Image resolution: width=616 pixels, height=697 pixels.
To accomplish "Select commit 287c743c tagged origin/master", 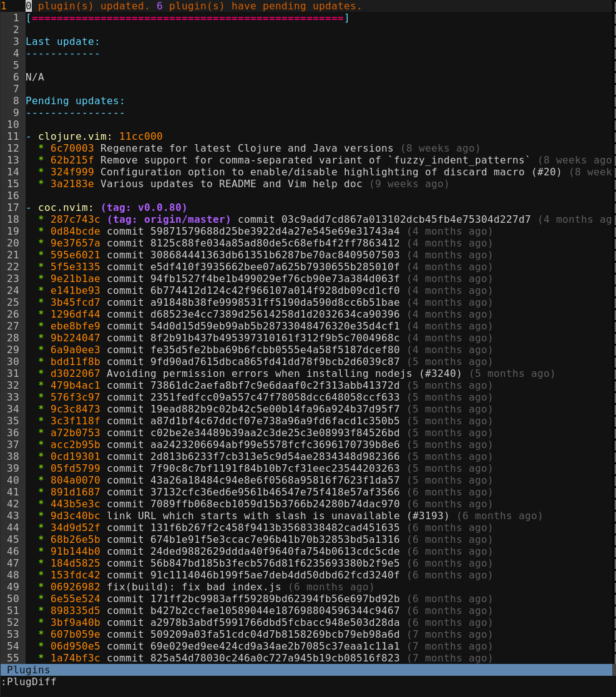I will [x=75, y=220].
